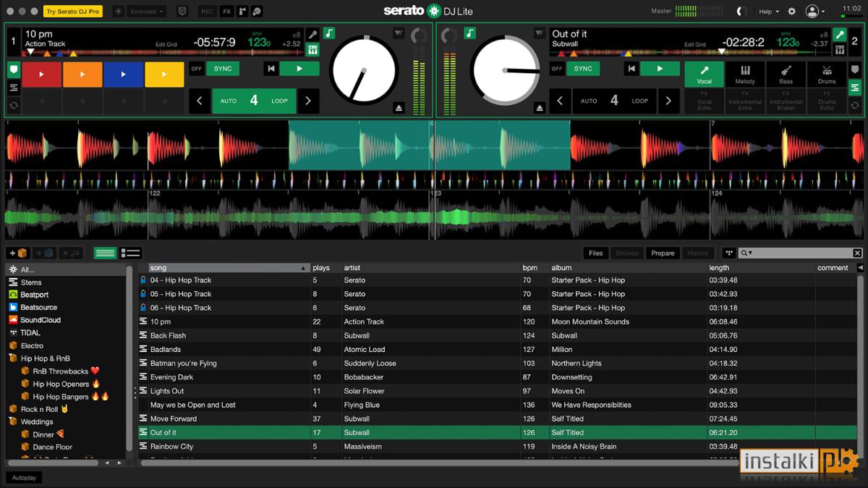Screen dimensions: 868x488
Task: Halve deck 1 auto loop size
Action: [200, 101]
